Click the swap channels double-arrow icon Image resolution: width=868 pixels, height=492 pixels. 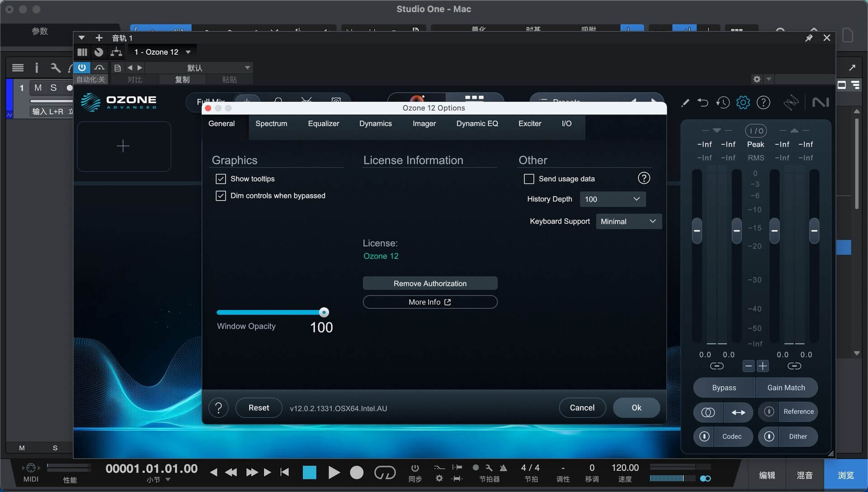(x=738, y=412)
